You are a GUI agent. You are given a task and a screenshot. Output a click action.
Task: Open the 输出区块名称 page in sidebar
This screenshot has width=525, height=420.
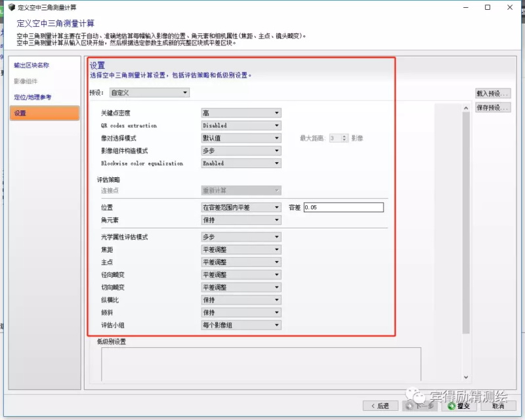[x=31, y=66]
